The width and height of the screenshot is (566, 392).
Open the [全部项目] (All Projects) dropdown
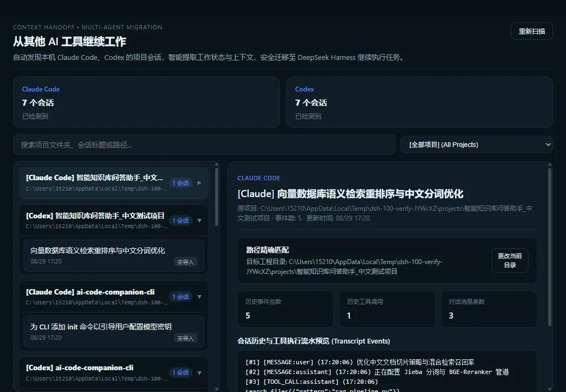[477, 145]
